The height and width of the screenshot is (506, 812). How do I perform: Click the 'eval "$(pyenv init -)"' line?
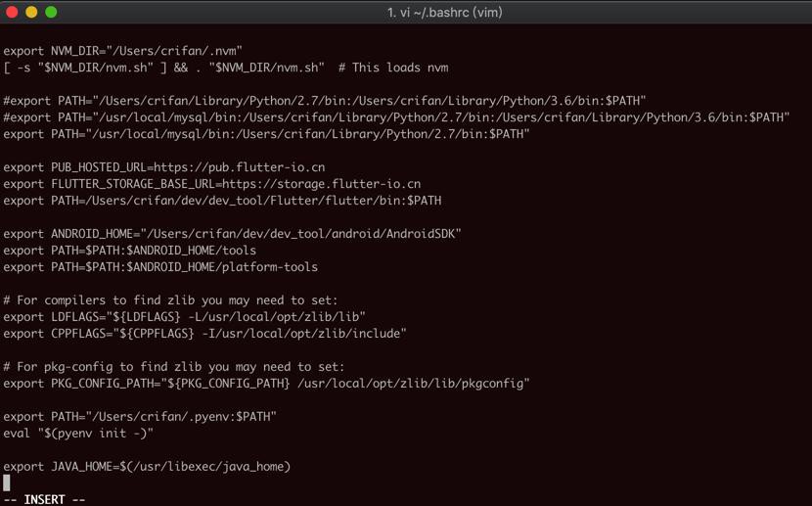coord(78,433)
